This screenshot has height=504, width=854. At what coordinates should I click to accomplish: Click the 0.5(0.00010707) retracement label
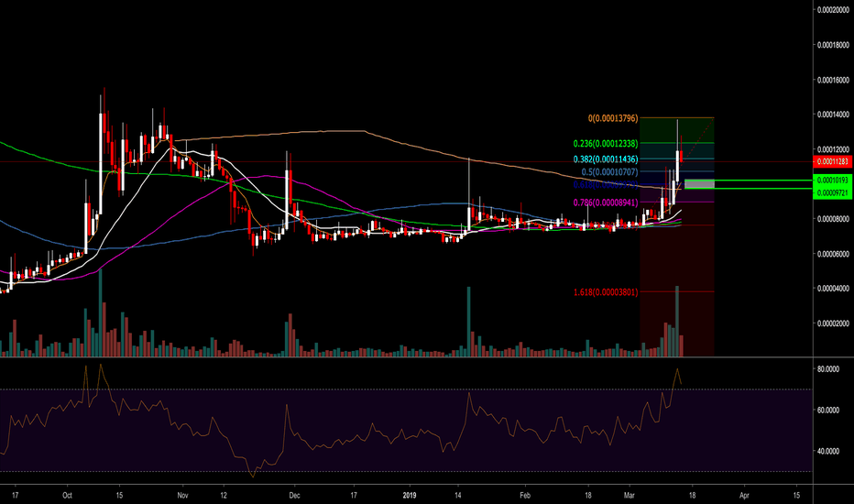(x=609, y=172)
